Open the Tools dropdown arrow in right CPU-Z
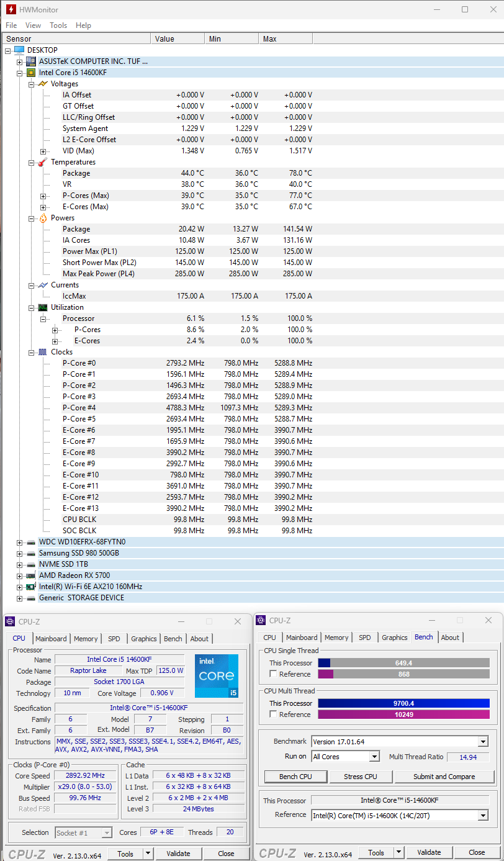The image size is (504, 861). tap(398, 852)
